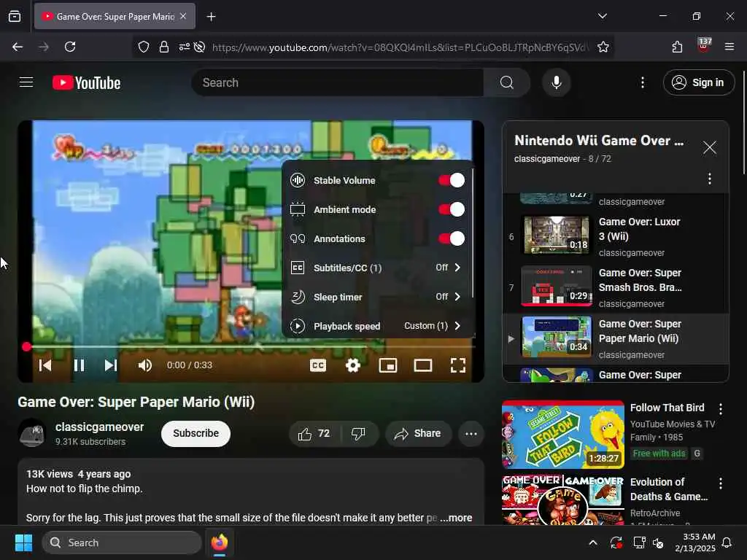Go to the YouTube home logo
Screen dimensions: 747x560
pyautogui.click(x=86, y=83)
